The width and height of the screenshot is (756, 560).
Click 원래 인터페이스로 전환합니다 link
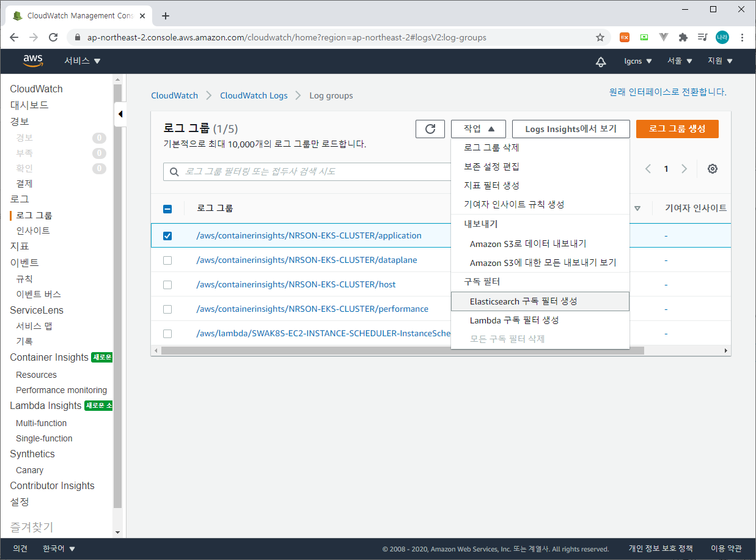(667, 92)
